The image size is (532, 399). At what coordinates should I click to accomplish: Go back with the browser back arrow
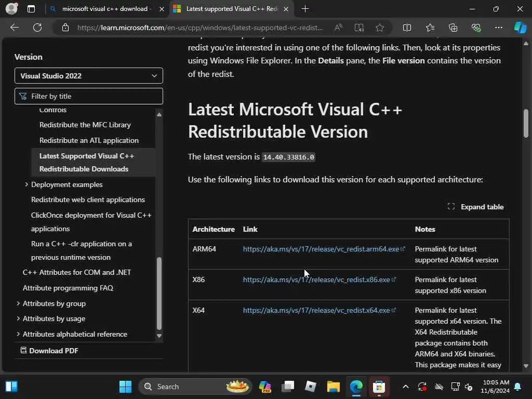[15, 28]
